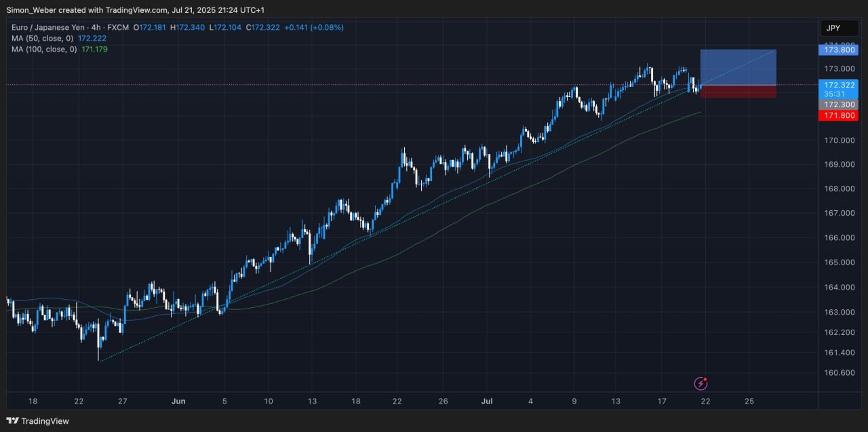This screenshot has width=868, height=432.
Task: Click the current price 172.322 countdown label
Action: pyautogui.click(x=839, y=90)
